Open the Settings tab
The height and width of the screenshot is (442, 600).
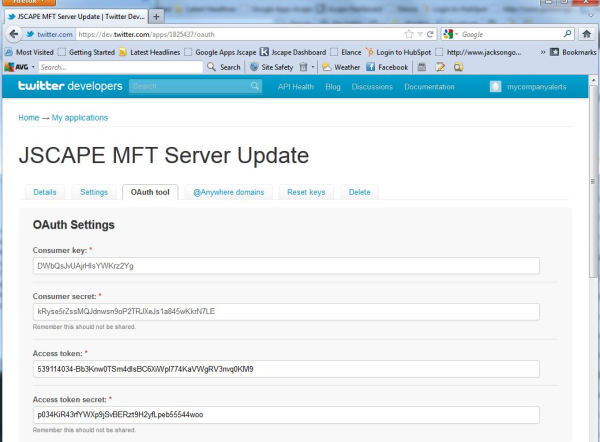point(94,191)
